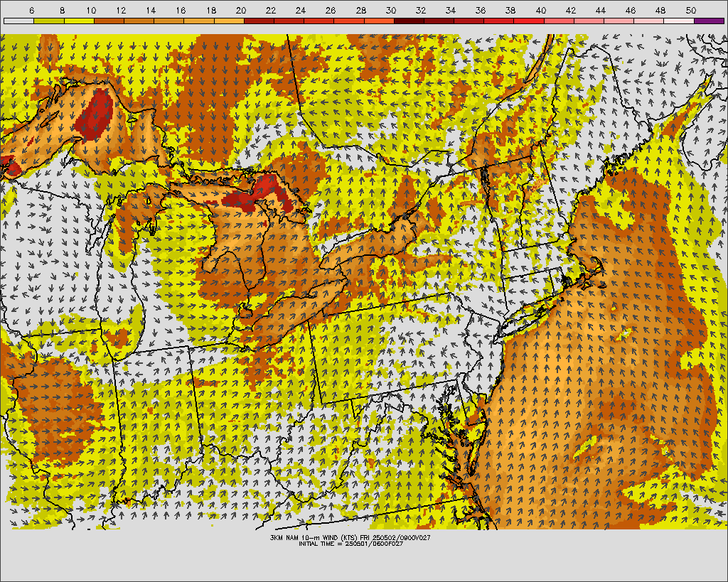
Task: Click the "INITIAL TIME = 250501/0600F027" text
Action: tap(351, 544)
